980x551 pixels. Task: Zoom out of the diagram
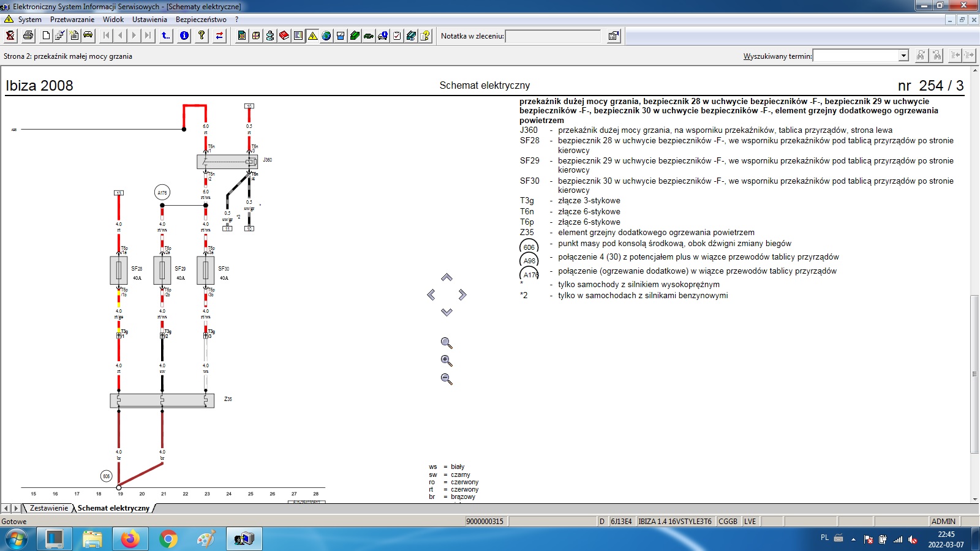pos(447,379)
